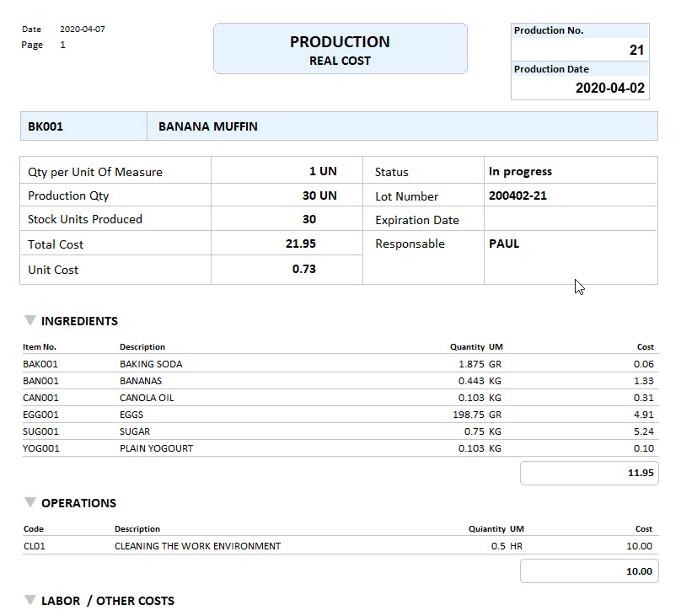Click the PRODUCTION REAL COST title box
The width and height of the screenshot is (681, 616).
(340, 49)
